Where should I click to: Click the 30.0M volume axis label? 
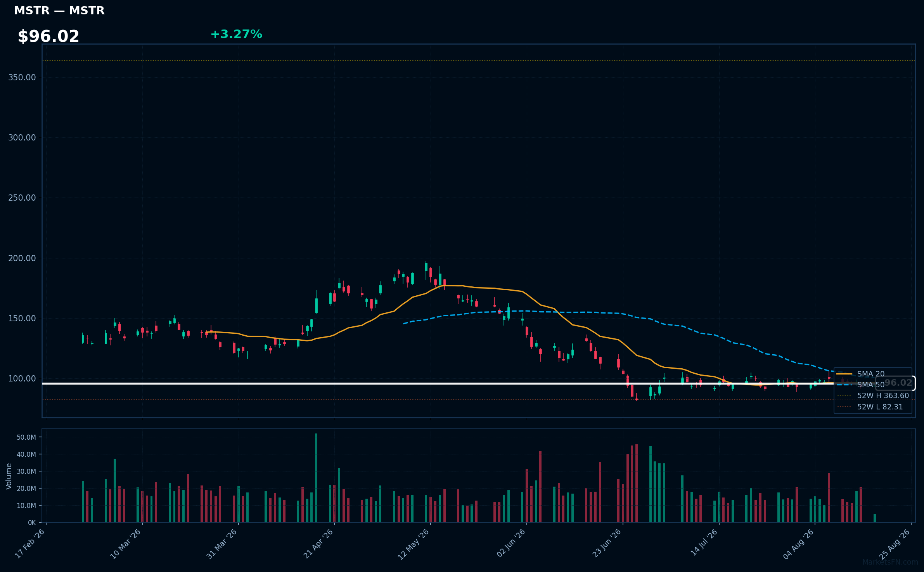coord(26,471)
